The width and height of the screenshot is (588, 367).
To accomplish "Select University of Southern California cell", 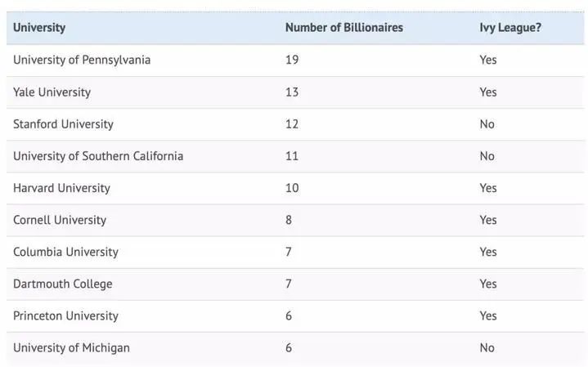I will click(98, 156).
